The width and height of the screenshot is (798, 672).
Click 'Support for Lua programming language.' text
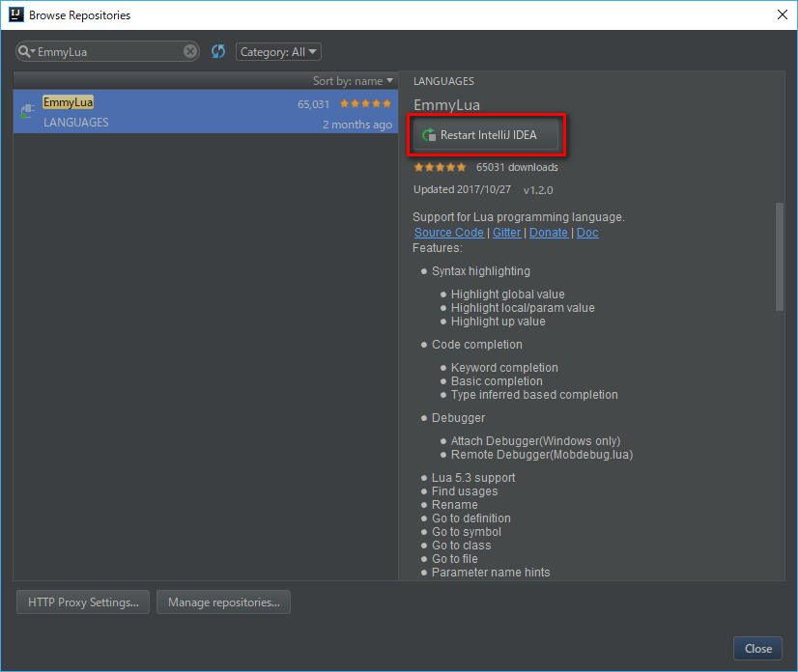tap(519, 217)
